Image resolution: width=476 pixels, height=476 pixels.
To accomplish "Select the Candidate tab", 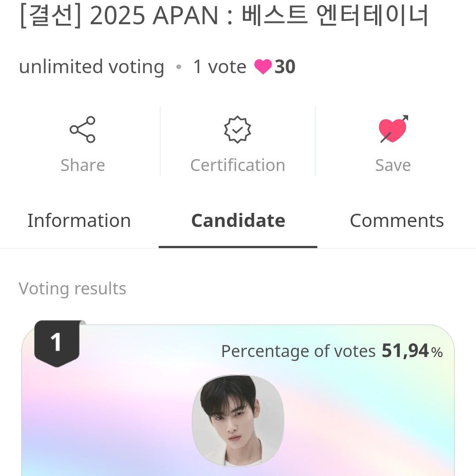I will pos(238,220).
